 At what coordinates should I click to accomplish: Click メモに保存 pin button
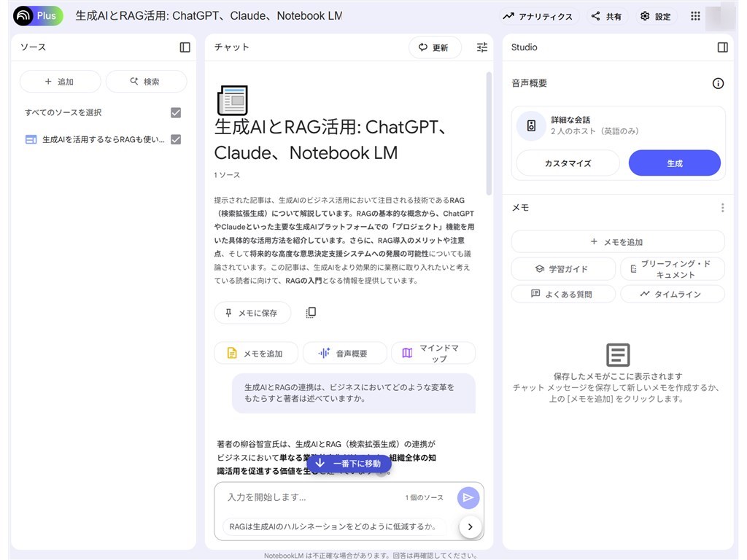point(252,313)
